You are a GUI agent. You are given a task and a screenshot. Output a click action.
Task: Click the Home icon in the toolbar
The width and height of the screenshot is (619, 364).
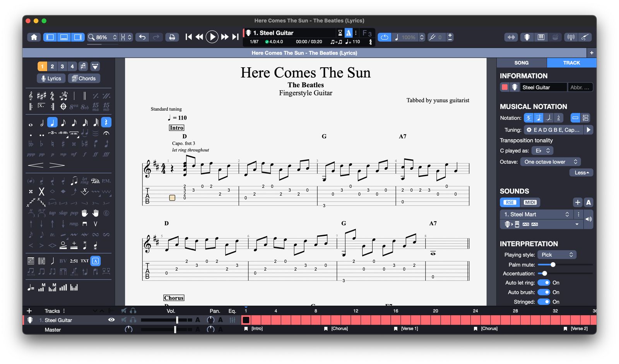click(34, 37)
